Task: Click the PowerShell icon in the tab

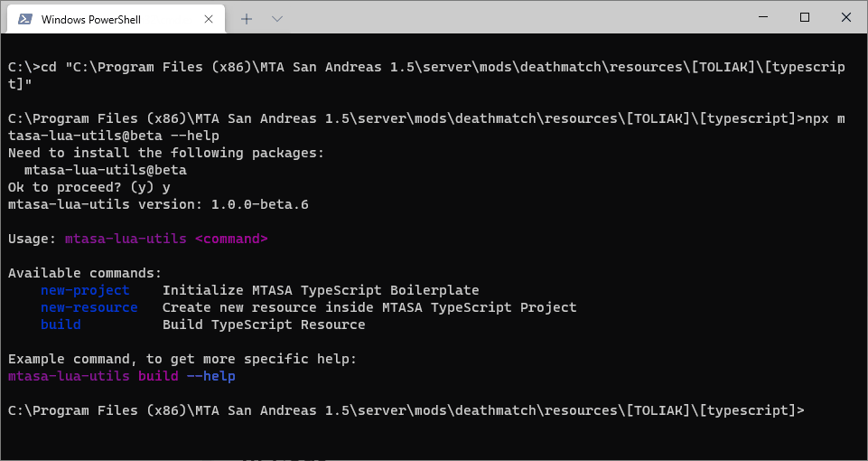Action: pos(24,19)
